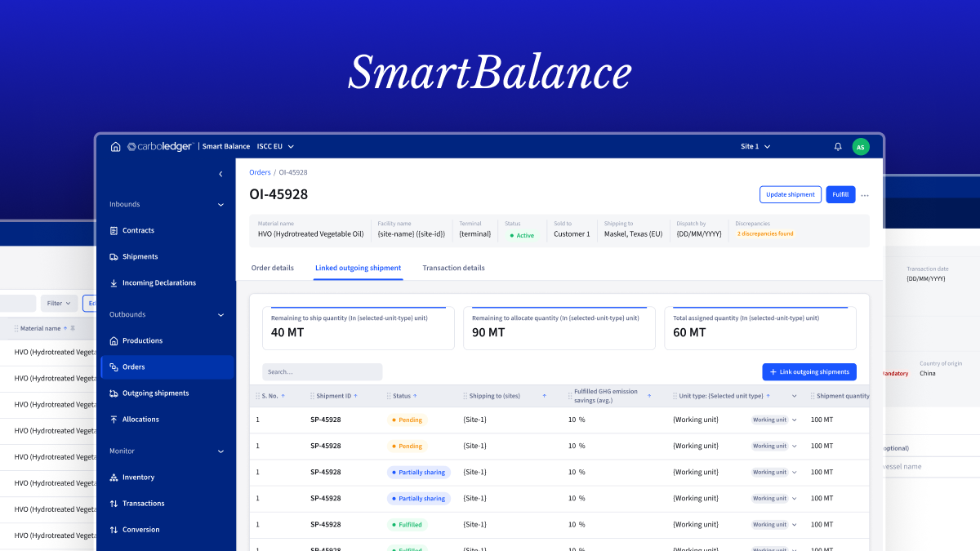
Task: Open Productions via its sidebar icon
Action: click(114, 340)
